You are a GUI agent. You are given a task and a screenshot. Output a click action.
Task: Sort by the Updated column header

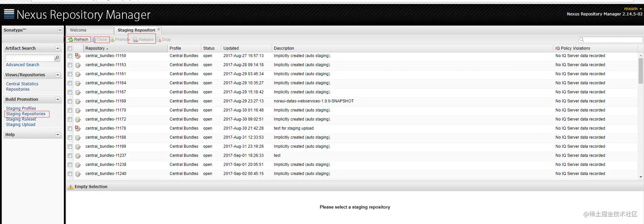pos(246,48)
